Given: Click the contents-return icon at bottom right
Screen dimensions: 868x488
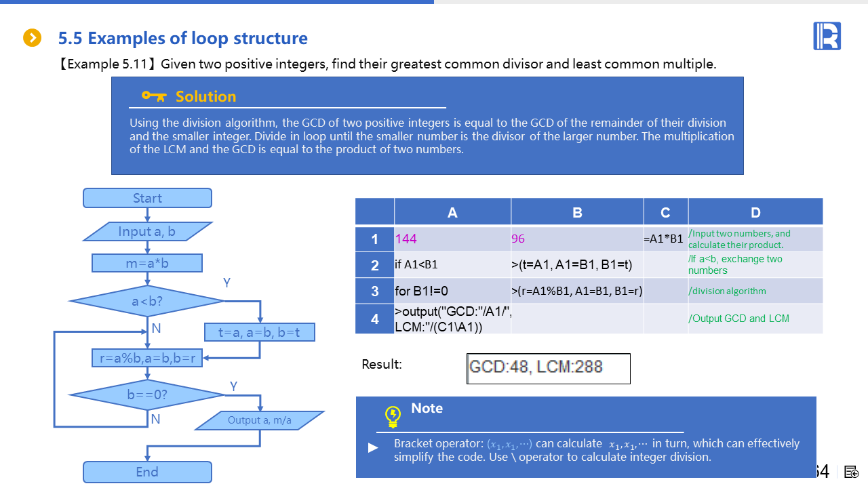Looking at the screenshot, I should pos(852,472).
